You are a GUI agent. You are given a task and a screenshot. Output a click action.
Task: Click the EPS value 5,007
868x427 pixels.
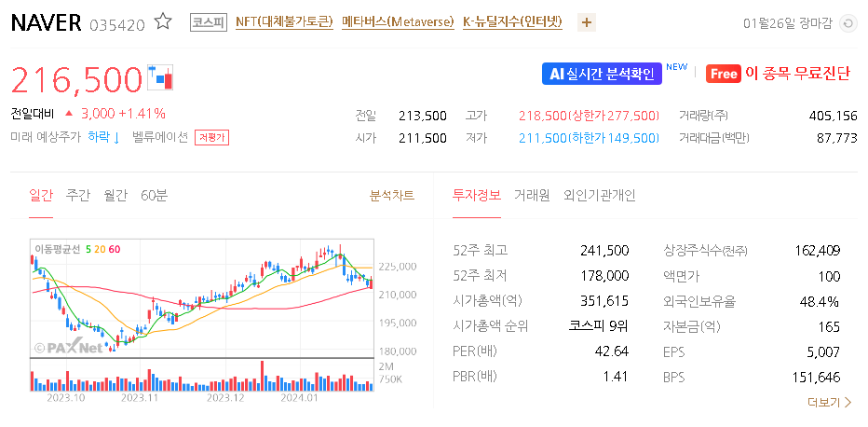[823, 352]
